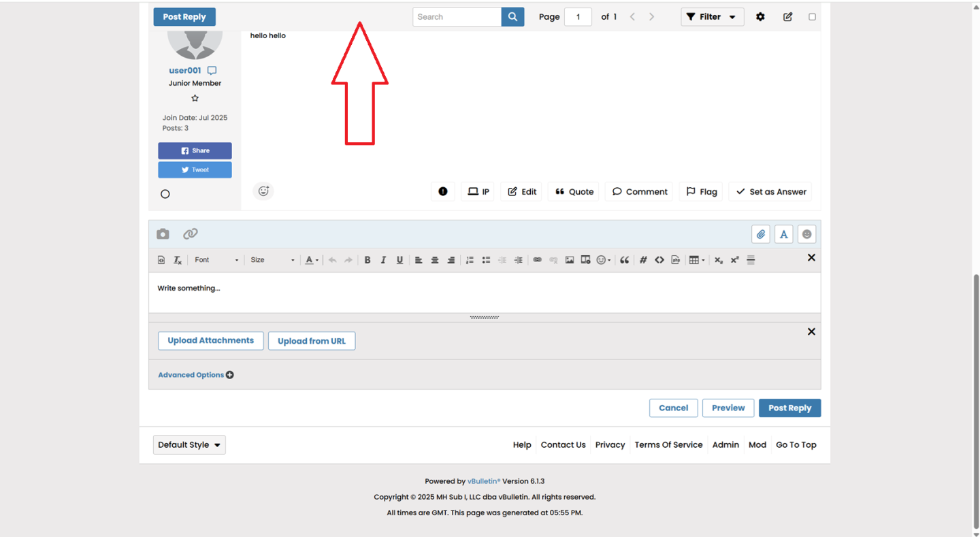Center-align the text
The image size is (980, 537).
[x=435, y=260]
